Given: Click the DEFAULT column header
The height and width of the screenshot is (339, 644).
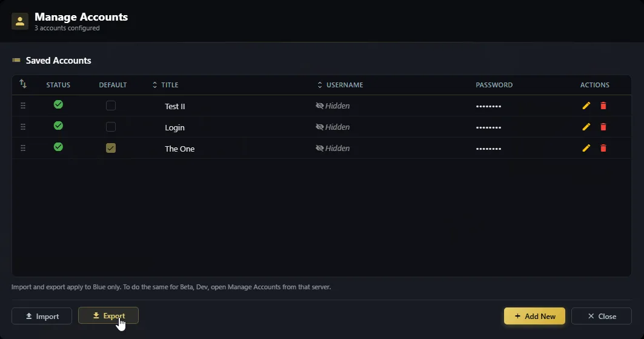Looking at the screenshot, I should pyautogui.click(x=113, y=85).
